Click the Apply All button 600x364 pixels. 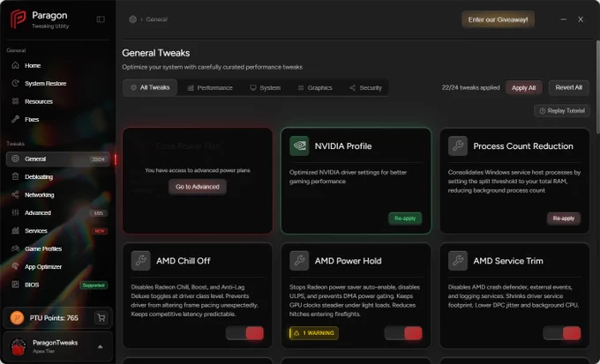point(523,87)
